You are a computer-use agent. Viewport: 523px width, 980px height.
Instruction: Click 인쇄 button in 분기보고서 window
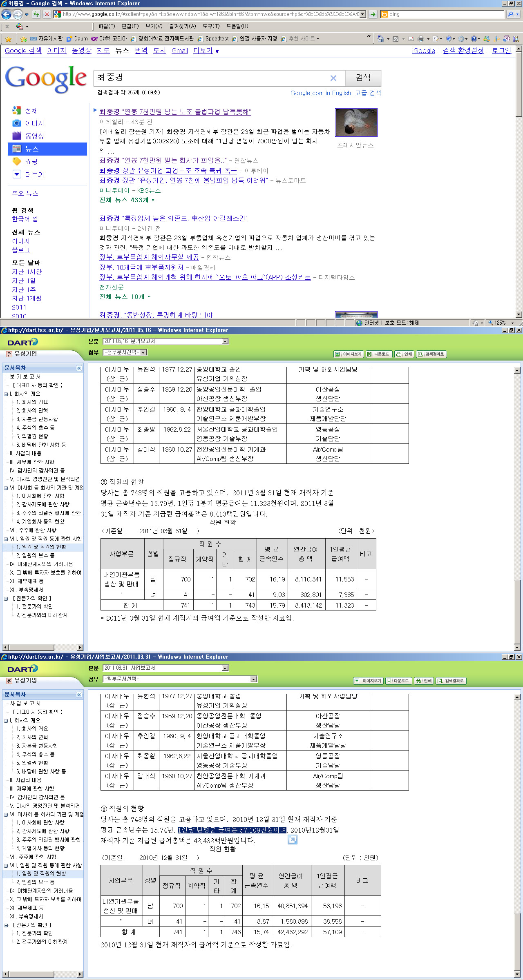click(405, 354)
